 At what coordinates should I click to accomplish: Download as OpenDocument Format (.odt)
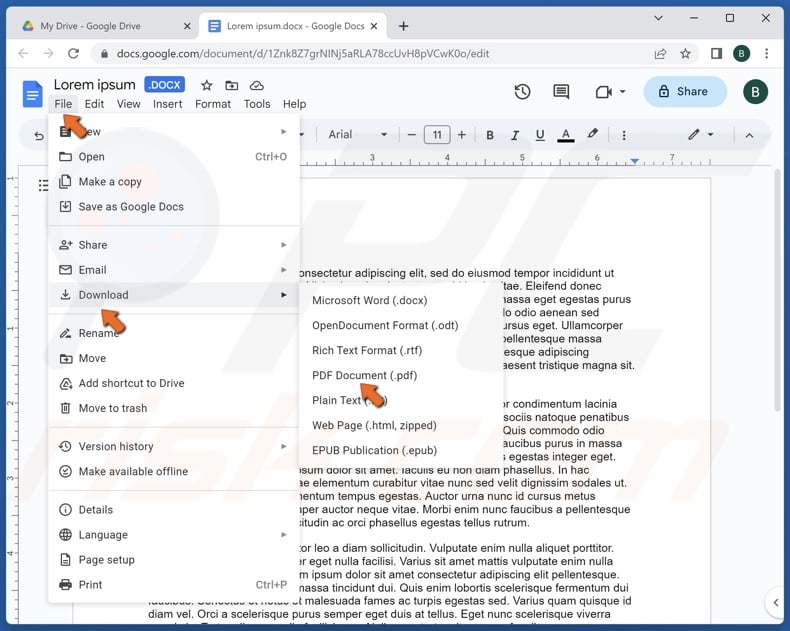point(401,326)
